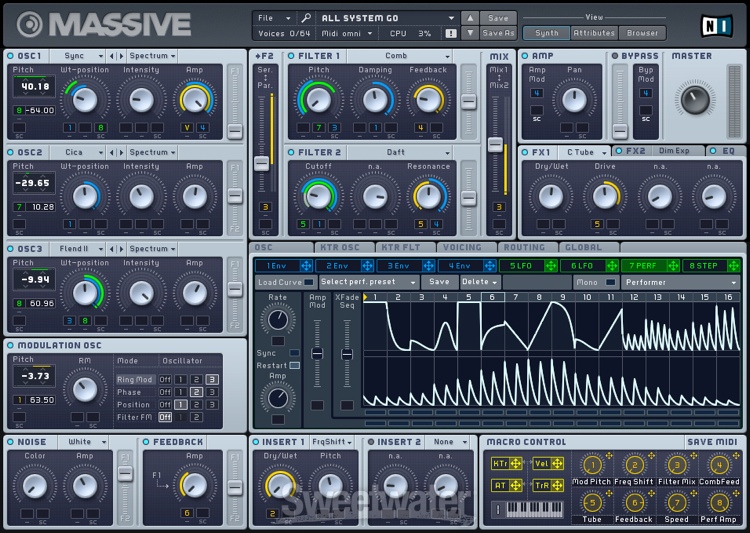Image resolution: width=750 pixels, height=533 pixels.
Task: Open the preset name dropdown ALL SYSTEM GO
Action: point(386,18)
